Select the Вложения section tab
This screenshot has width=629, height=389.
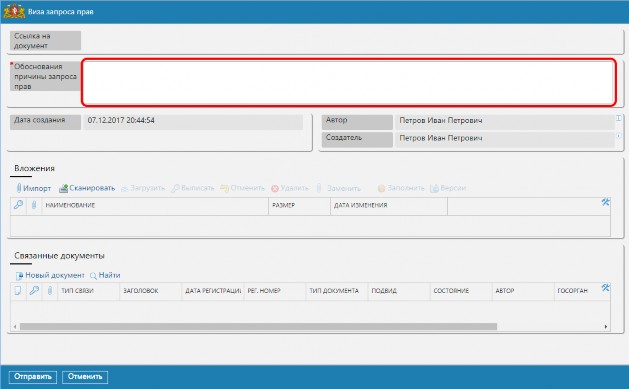34,168
